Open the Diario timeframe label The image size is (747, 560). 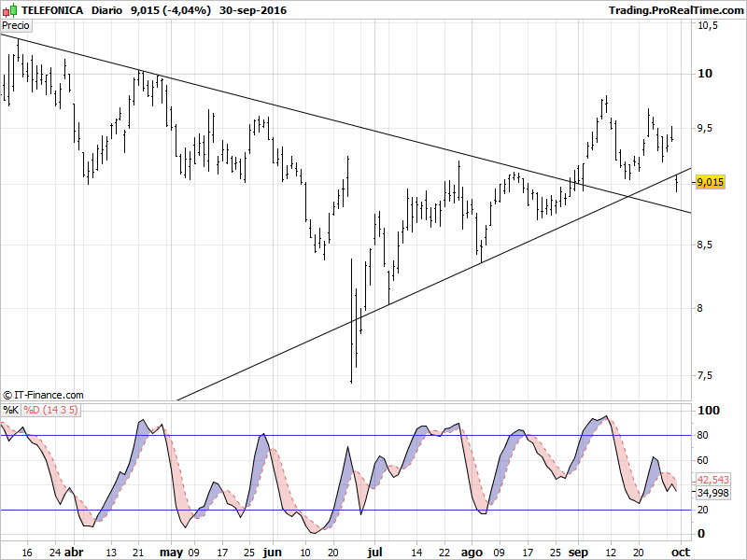pos(107,10)
